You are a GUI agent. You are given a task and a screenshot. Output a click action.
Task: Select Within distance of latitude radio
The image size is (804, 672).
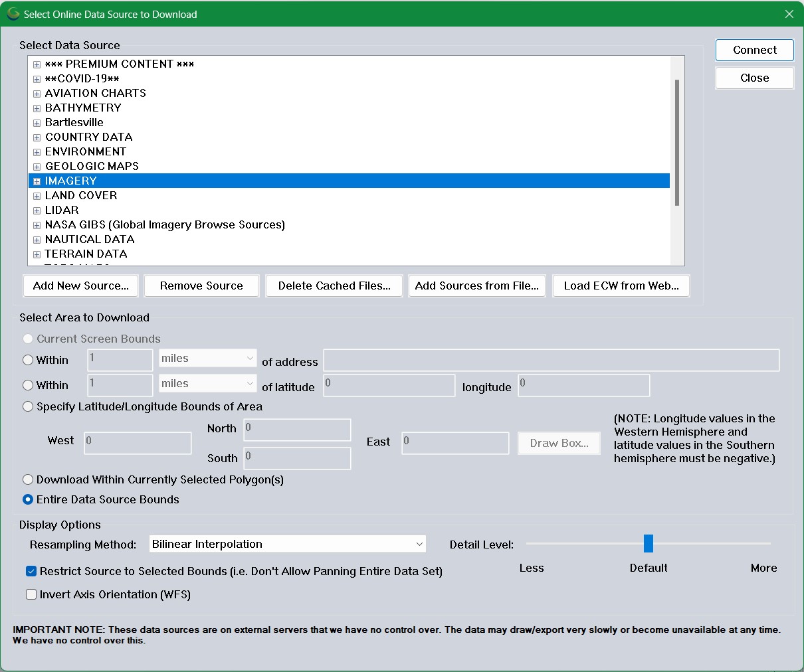pos(28,385)
